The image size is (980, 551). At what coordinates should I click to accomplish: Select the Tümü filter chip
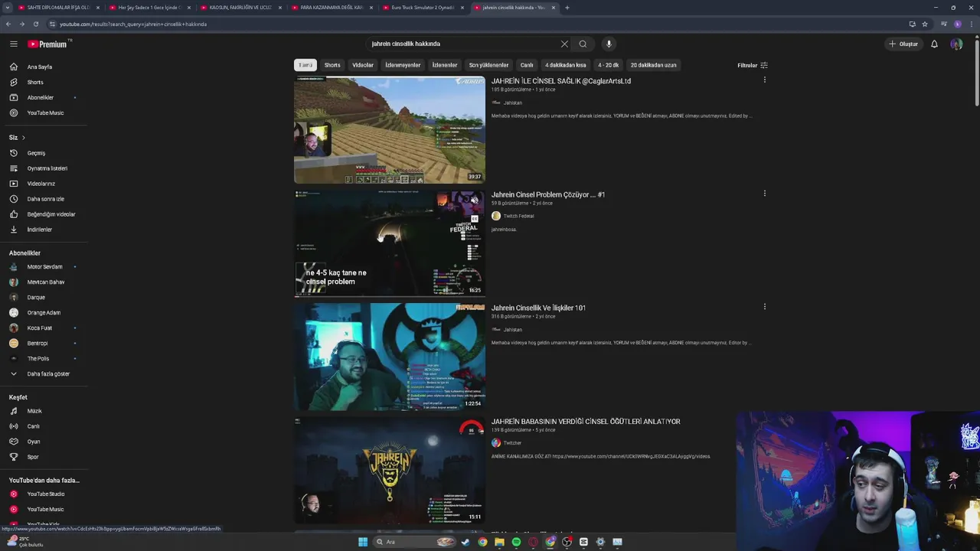click(305, 65)
